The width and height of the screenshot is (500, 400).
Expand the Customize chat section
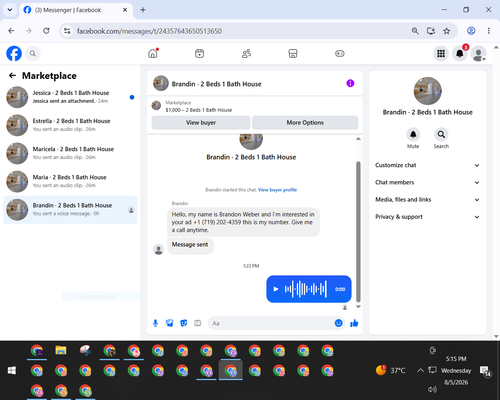tap(427, 165)
